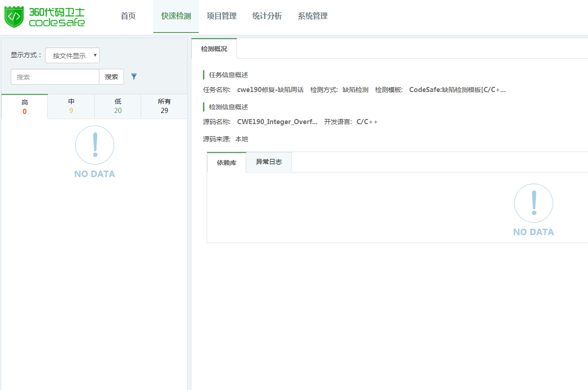Click the blue filter funnel icon
Screen dimensions: 588x390
134,77
